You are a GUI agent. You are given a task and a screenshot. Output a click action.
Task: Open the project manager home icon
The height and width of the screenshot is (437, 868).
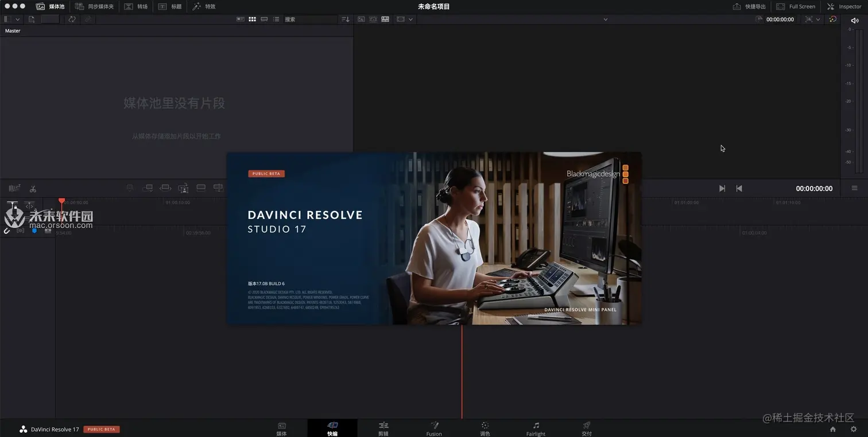[x=833, y=429]
